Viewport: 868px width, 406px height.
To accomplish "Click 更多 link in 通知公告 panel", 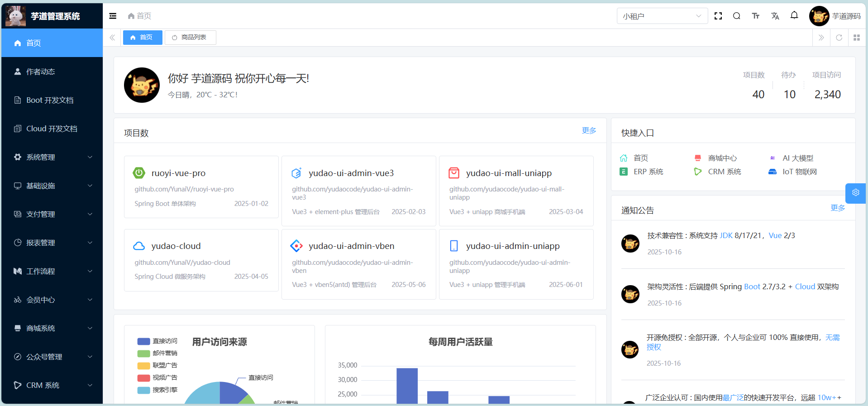I will tap(838, 208).
